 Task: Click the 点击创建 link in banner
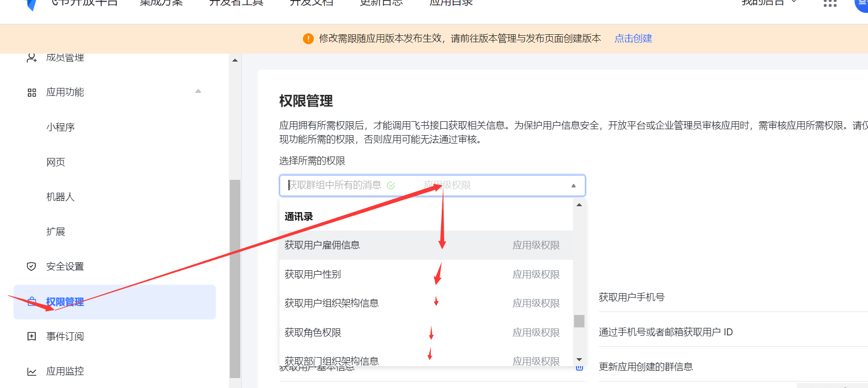pos(633,39)
